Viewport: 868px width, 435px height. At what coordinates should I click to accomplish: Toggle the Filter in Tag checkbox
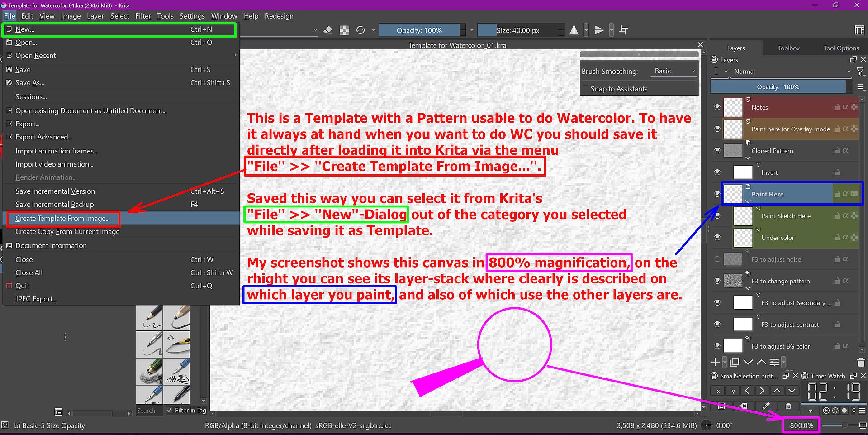coord(169,411)
